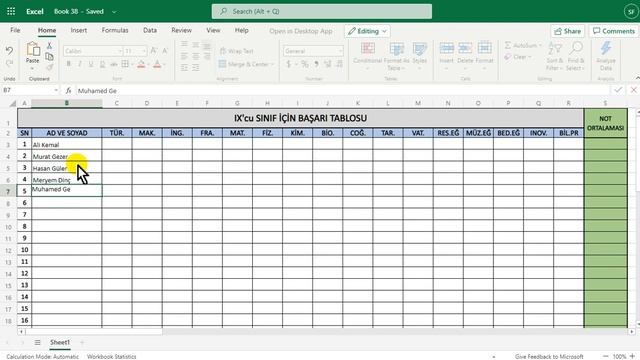Toggle Italic formatting
Image resolution: width=640 pixels, height=360 pixels.
coord(80,64)
